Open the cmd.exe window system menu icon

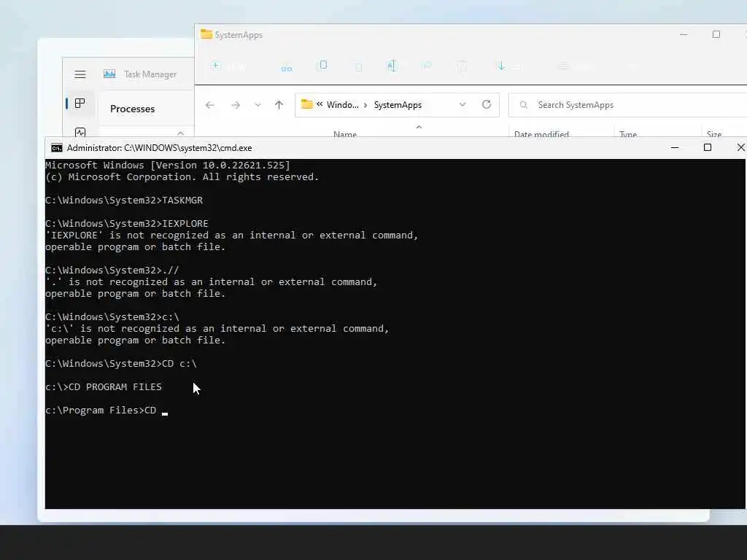coord(57,148)
